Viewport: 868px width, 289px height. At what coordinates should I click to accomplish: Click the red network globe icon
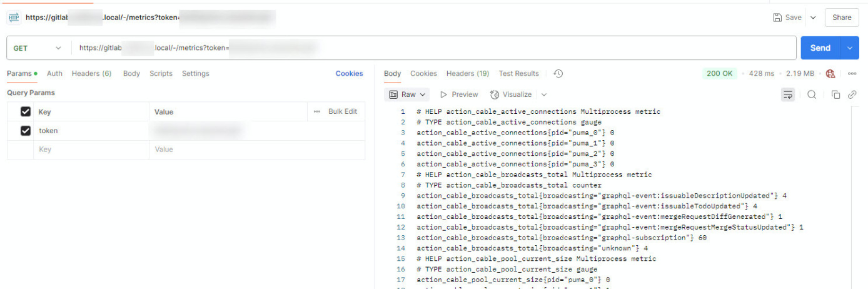(830, 74)
